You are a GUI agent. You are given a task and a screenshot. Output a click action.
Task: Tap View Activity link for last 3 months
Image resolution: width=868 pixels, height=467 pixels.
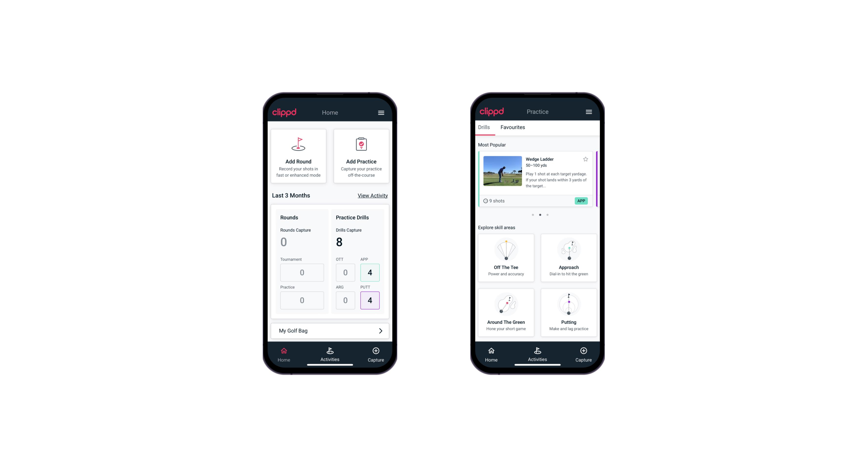tap(372, 195)
